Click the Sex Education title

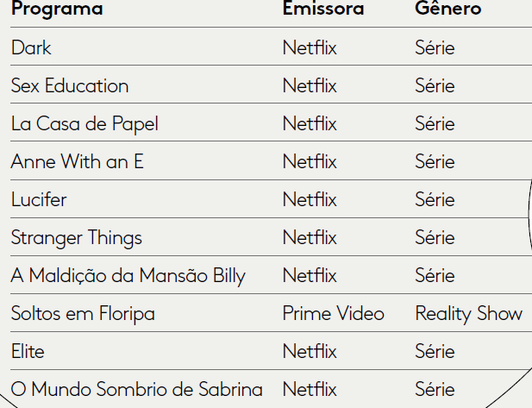(70, 85)
